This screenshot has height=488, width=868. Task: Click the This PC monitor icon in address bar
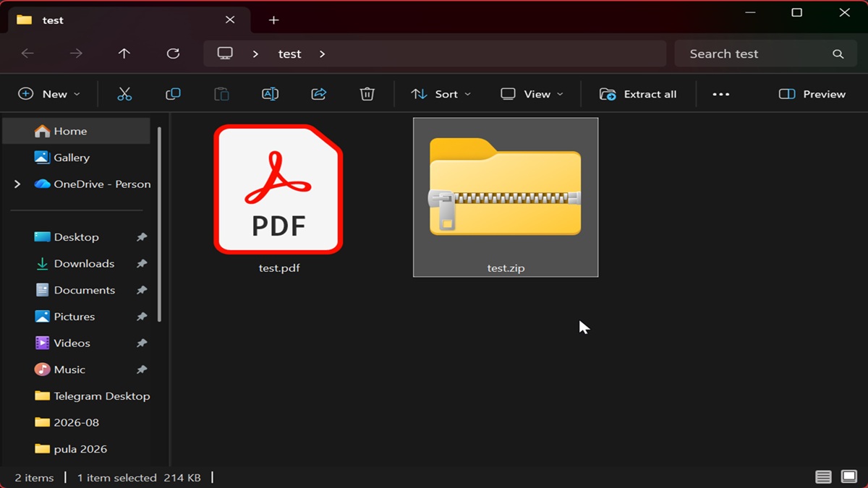[226, 53]
